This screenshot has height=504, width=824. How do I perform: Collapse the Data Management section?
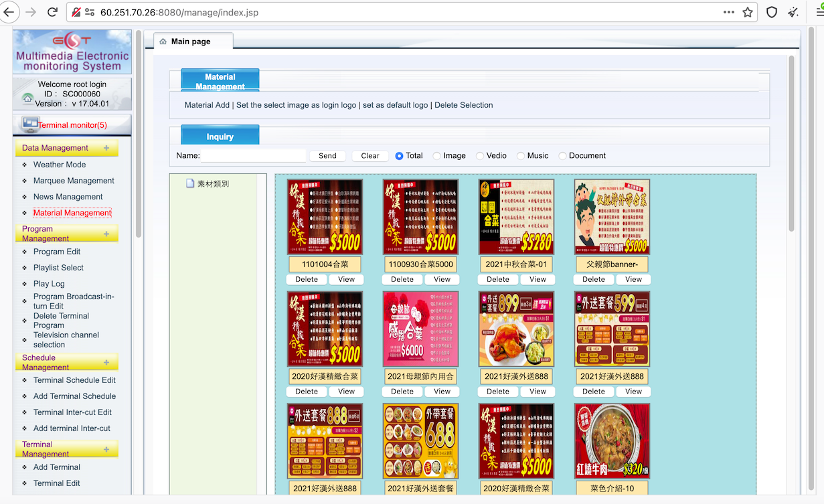click(x=106, y=148)
